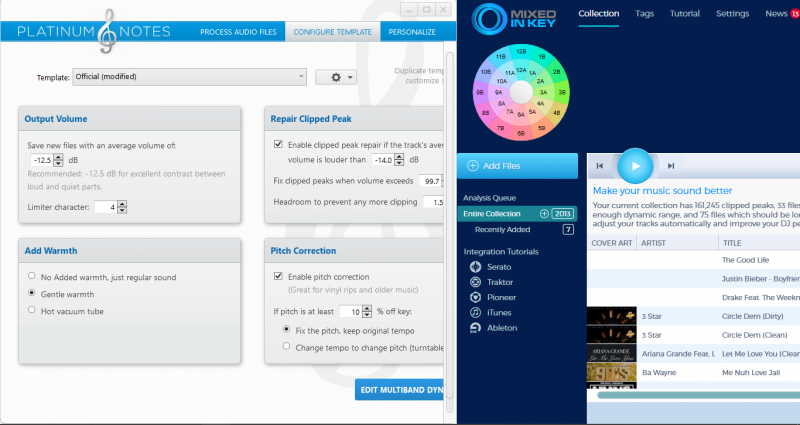Viewport: 800px width, 425px height.
Task: Click the Ariana Grande cover art thumbnail
Action: click(x=612, y=353)
